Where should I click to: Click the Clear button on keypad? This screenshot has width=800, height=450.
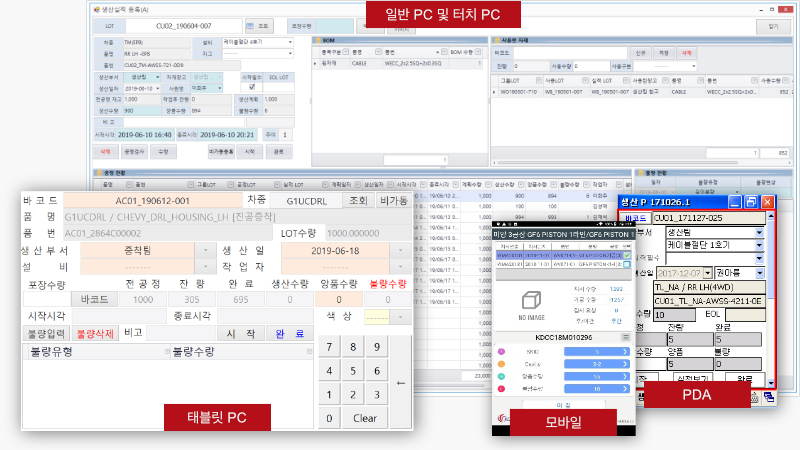click(x=365, y=418)
